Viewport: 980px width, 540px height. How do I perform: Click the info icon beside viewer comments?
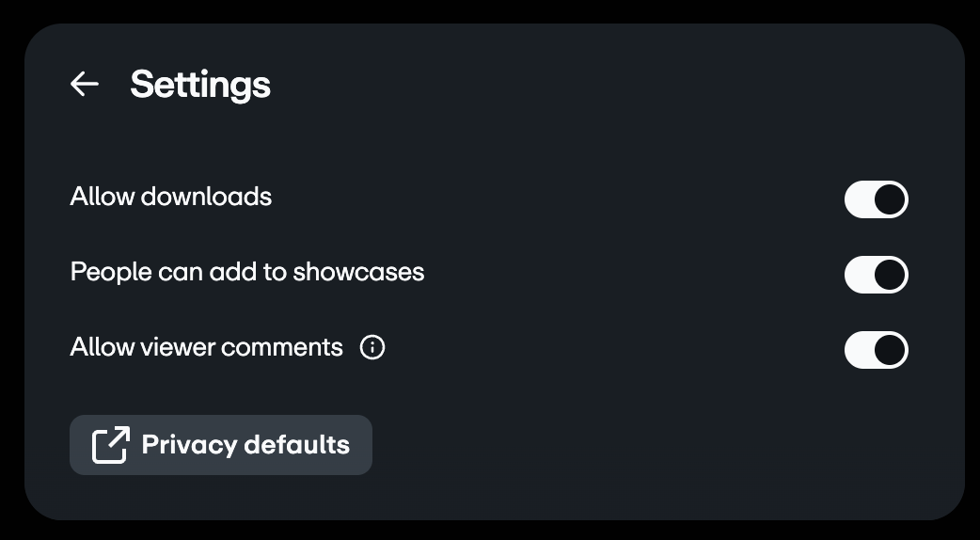[x=372, y=348]
